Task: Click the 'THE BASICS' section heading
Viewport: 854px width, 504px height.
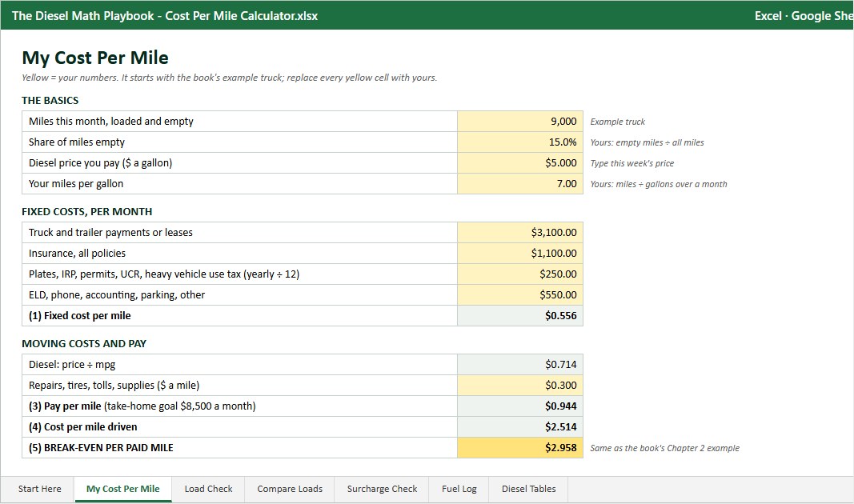Action: click(x=50, y=100)
